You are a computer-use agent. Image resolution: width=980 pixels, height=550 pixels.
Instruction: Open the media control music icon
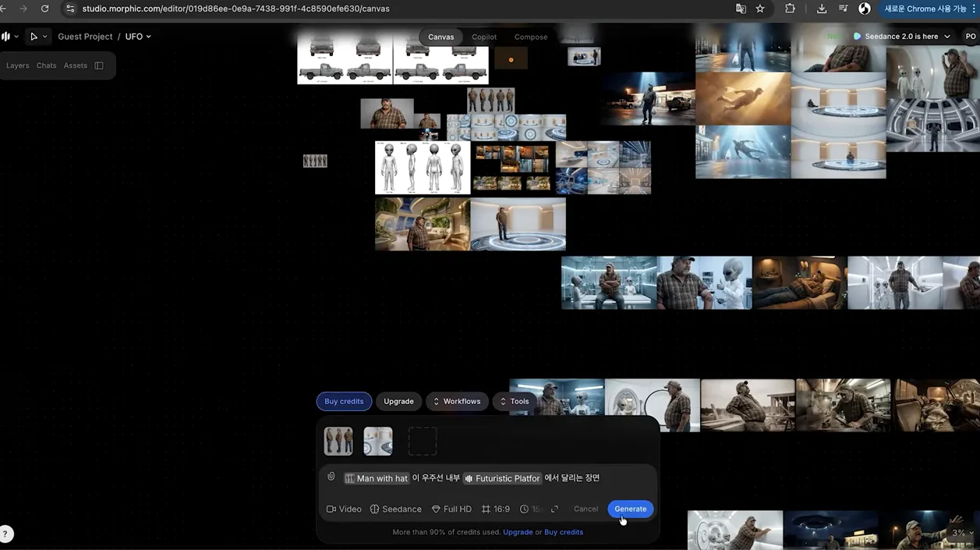pyautogui.click(x=843, y=9)
